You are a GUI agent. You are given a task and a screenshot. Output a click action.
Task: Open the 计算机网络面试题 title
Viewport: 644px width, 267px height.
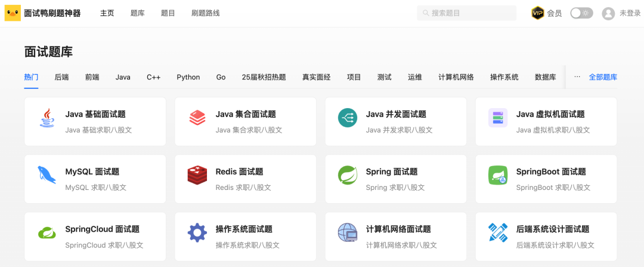click(398, 229)
